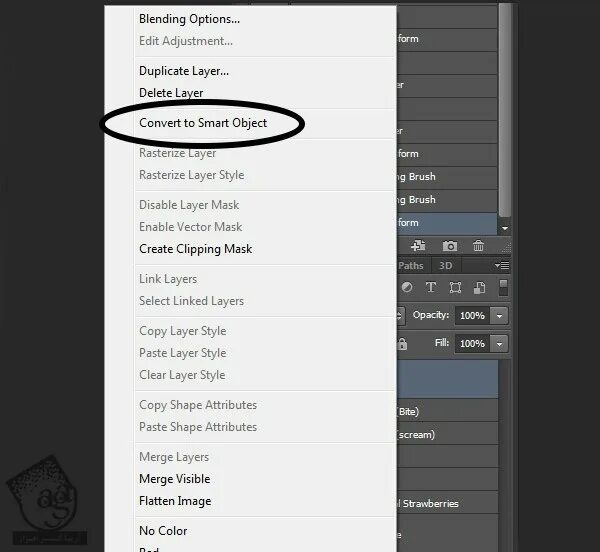Click Clear Layer Style menu entry
Image resolution: width=600 pixels, height=552 pixels.
(x=182, y=375)
